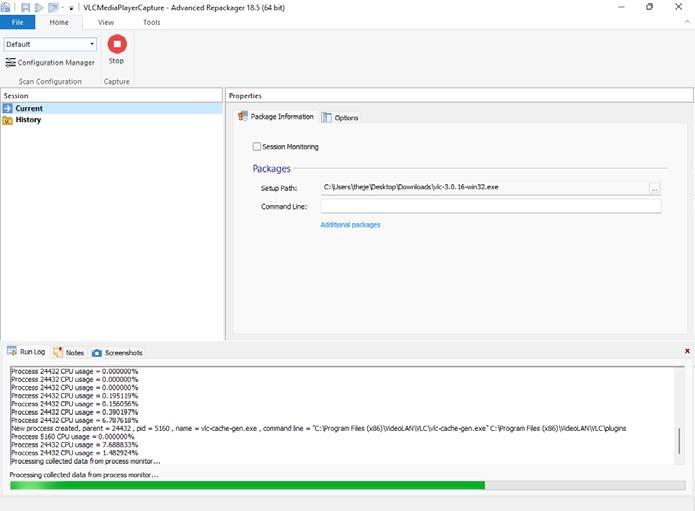Click the last 'Processing collected data' log line

coord(85,461)
